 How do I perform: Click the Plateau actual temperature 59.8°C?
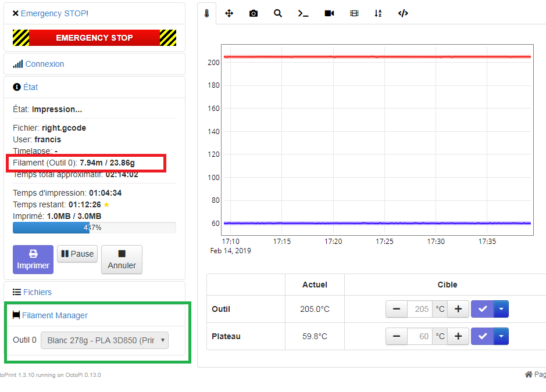point(315,336)
